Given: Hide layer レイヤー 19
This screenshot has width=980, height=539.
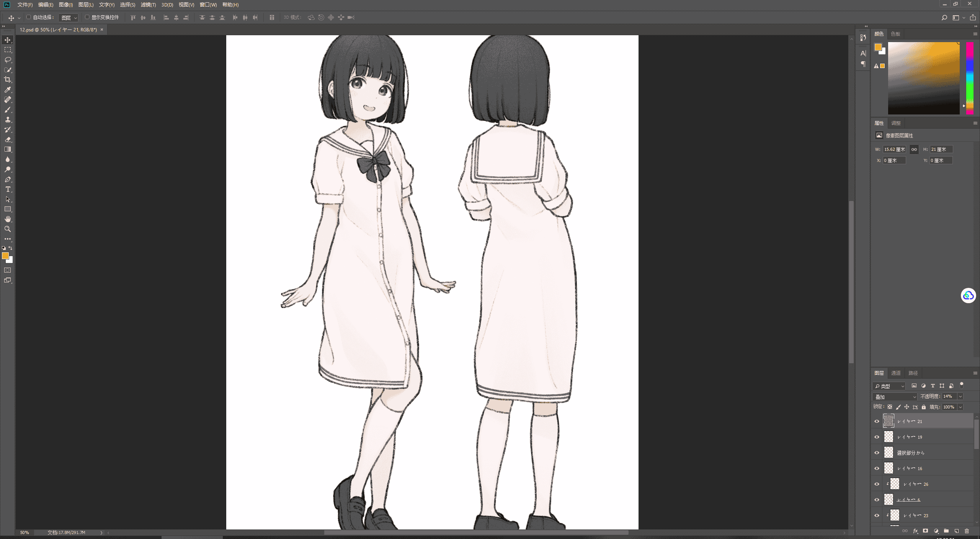Looking at the screenshot, I should 877,437.
